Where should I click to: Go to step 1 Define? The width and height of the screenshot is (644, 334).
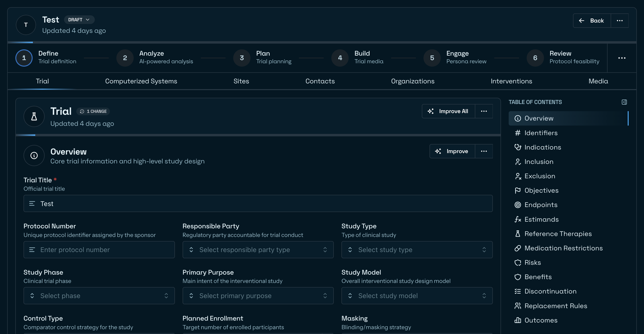[46, 58]
